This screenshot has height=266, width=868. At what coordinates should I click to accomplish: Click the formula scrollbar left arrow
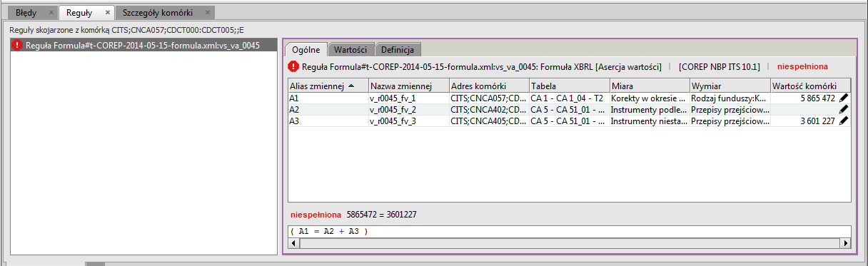point(293,242)
